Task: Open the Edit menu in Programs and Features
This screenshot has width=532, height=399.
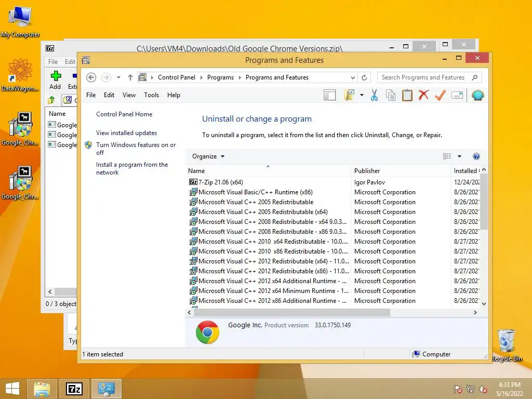Action: click(109, 95)
